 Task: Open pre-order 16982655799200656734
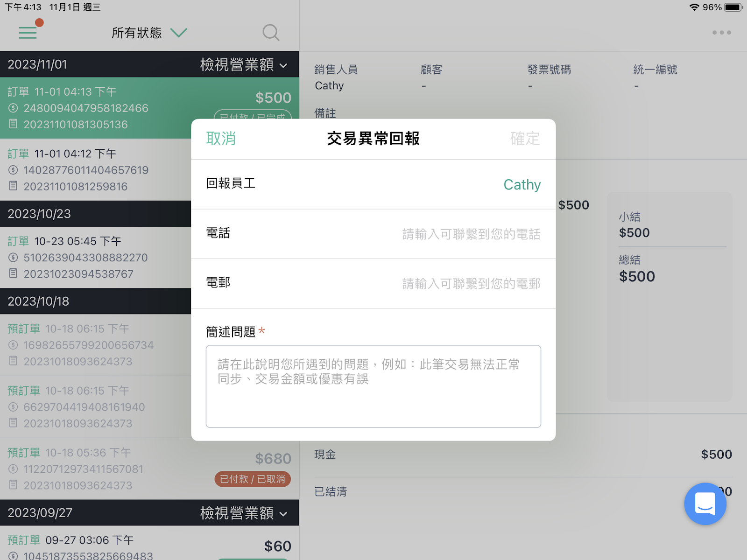[96, 345]
